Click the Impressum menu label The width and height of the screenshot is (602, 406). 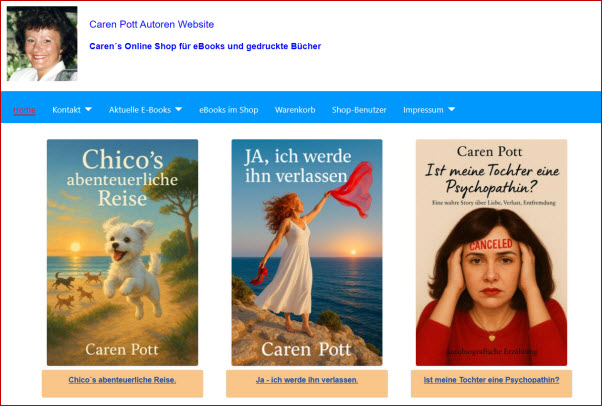tap(422, 110)
